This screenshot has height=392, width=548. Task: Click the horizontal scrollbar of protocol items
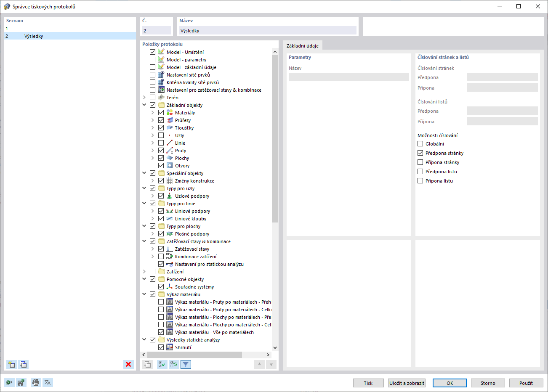coord(194,355)
